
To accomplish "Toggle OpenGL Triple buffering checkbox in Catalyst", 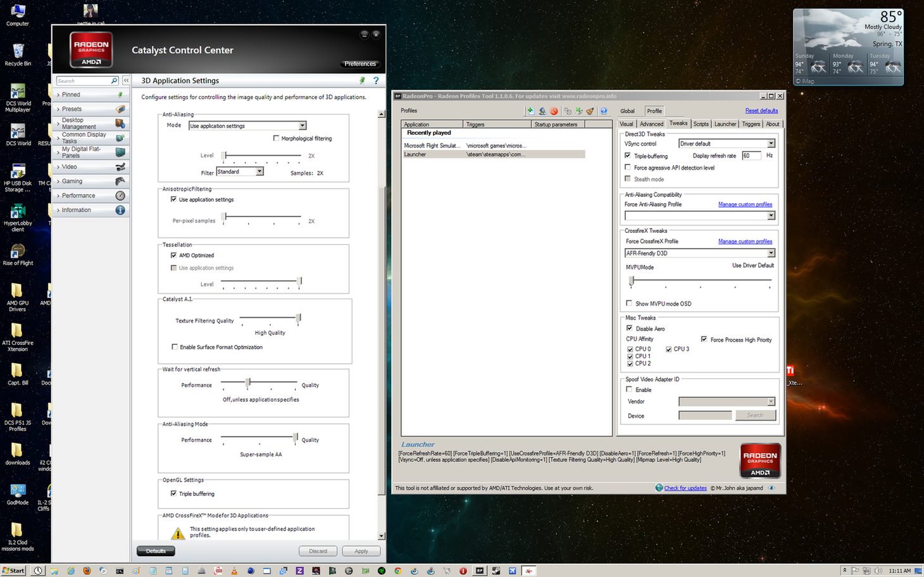I will [x=173, y=493].
